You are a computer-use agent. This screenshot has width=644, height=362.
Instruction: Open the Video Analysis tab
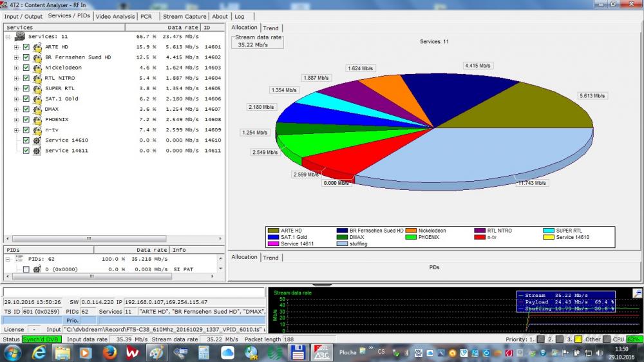pyautogui.click(x=115, y=17)
